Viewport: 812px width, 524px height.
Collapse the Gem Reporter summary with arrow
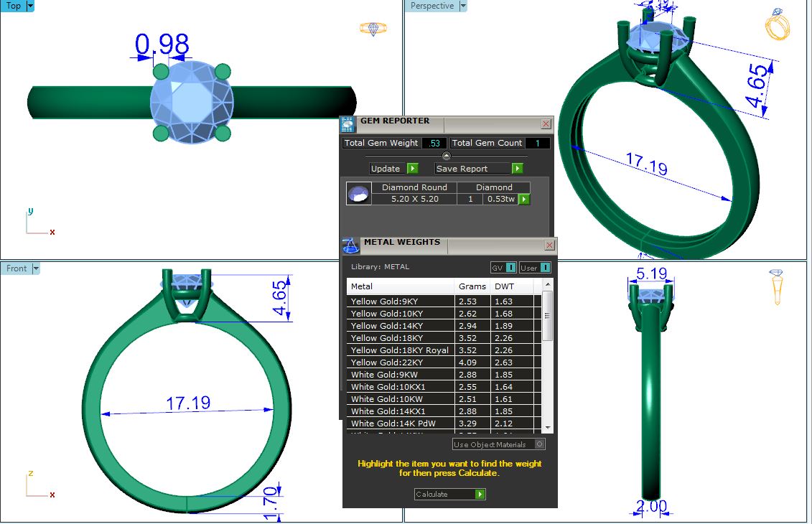click(x=446, y=156)
